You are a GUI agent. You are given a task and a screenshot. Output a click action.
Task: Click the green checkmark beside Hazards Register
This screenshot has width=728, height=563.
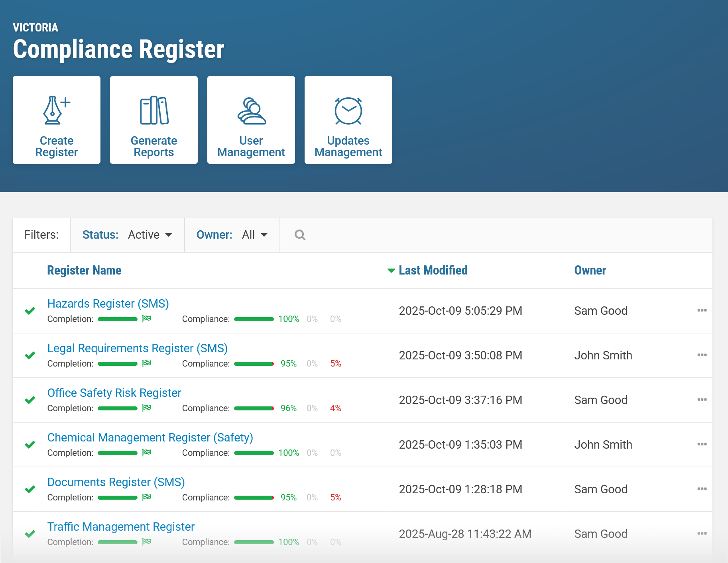pos(30,311)
